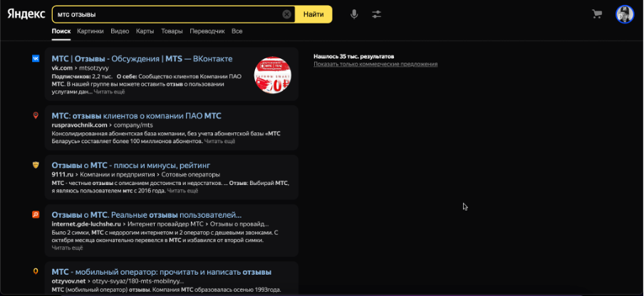The width and height of the screenshot is (644, 296).
Task: Click Показать только коммерческие предложения
Action: click(x=375, y=64)
